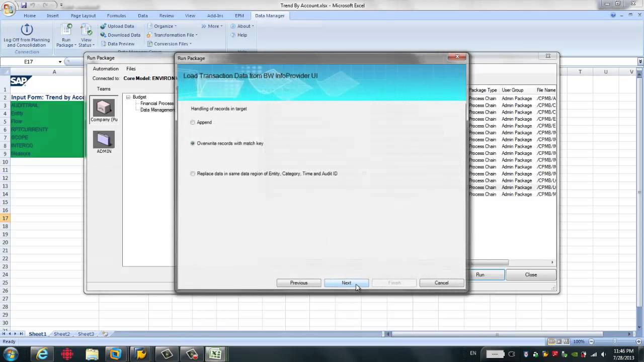Switch to the Formulas ribbon tab

116,16
